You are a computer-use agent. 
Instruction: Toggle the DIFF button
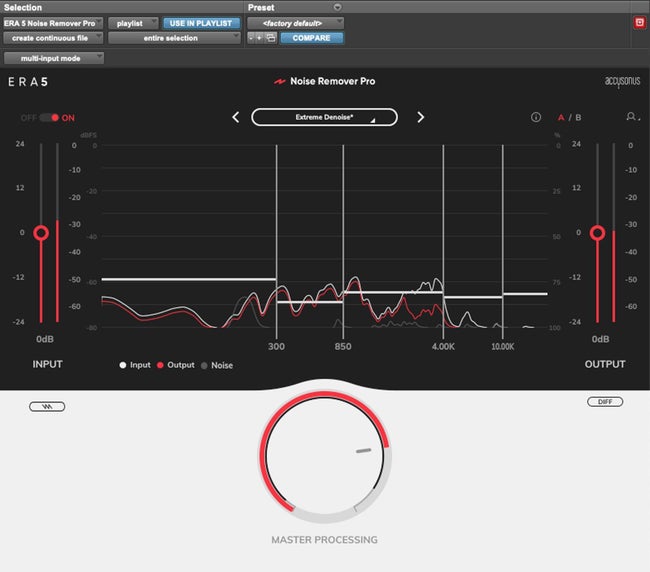tap(605, 402)
